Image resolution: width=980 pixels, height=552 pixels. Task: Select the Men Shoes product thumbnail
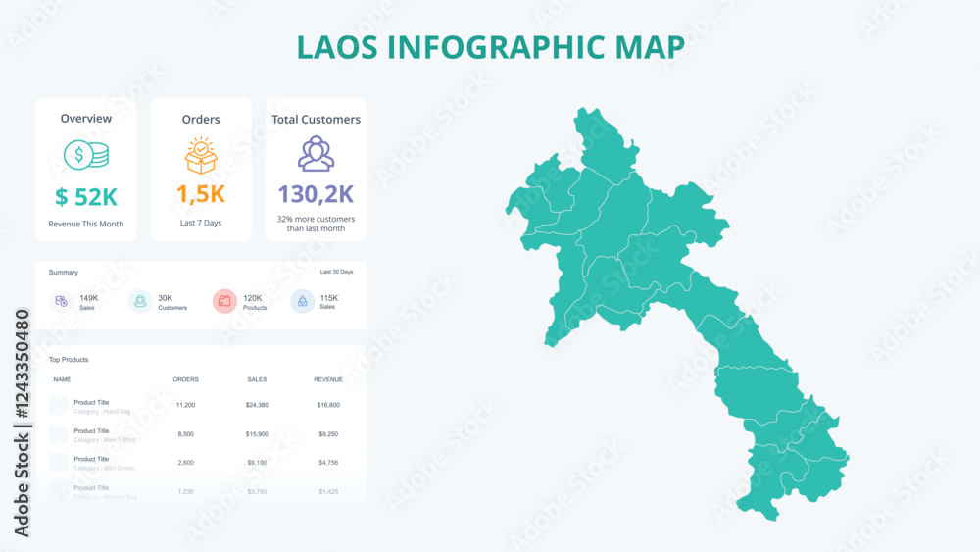[x=58, y=463]
